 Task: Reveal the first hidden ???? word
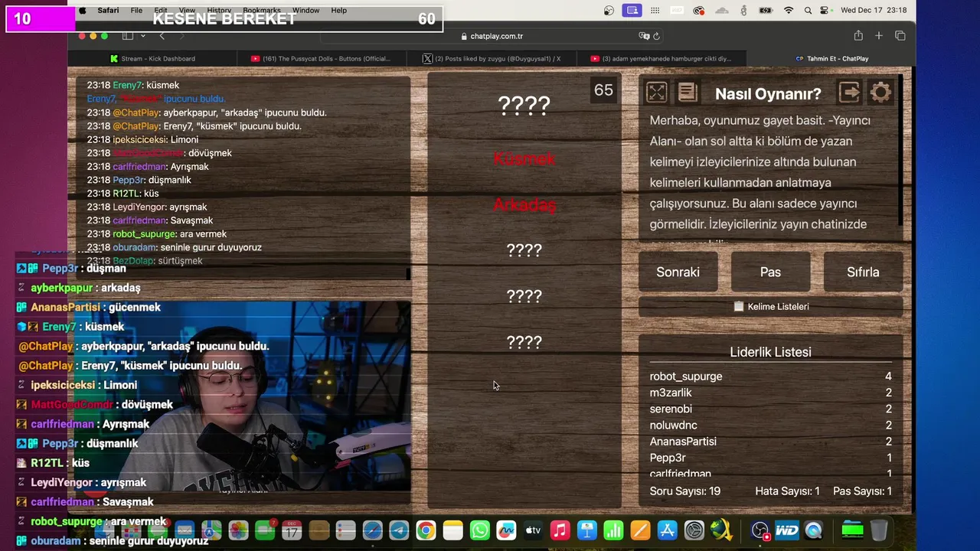[x=524, y=105]
